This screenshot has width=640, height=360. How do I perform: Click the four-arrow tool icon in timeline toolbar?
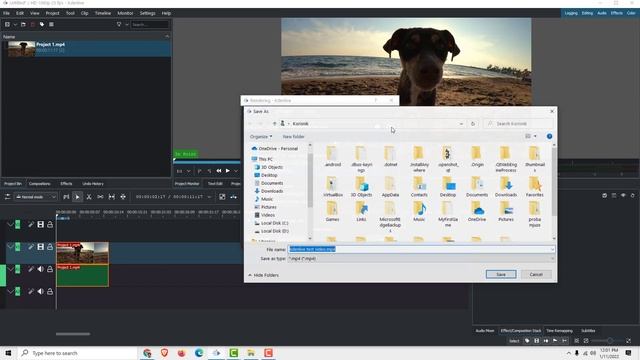(x=123, y=197)
